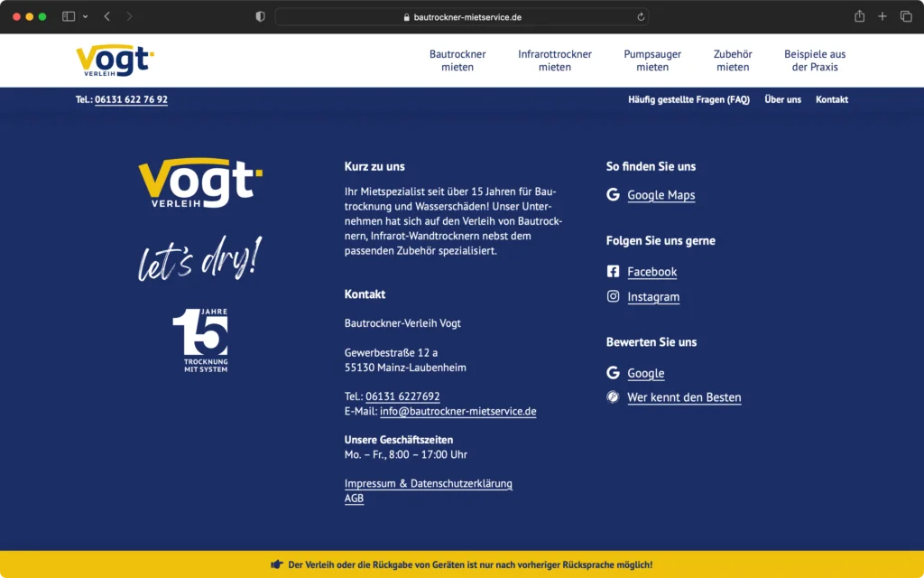Click the Google icon beside Google Maps
Screen dimensions: 924x578
click(x=613, y=195)
